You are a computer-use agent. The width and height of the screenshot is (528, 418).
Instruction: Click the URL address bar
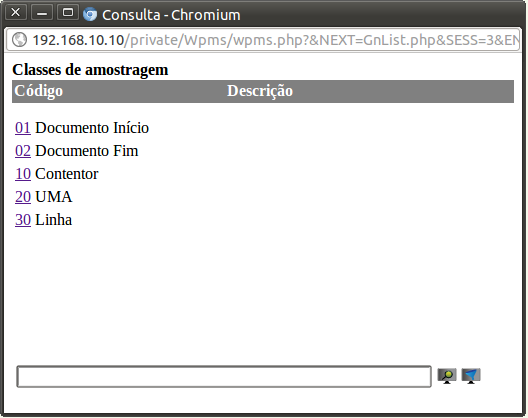263,40
